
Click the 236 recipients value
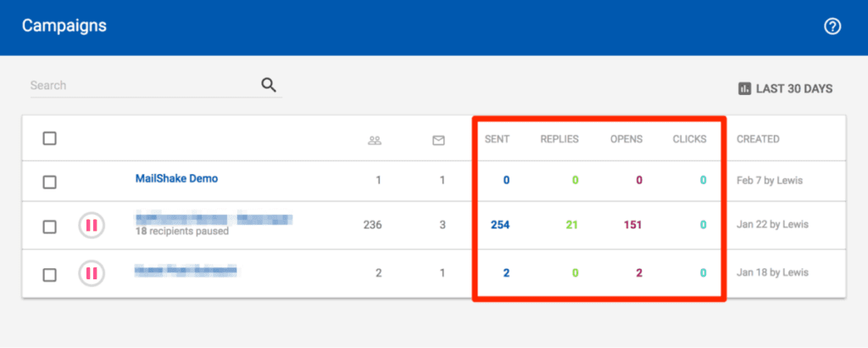373,225
